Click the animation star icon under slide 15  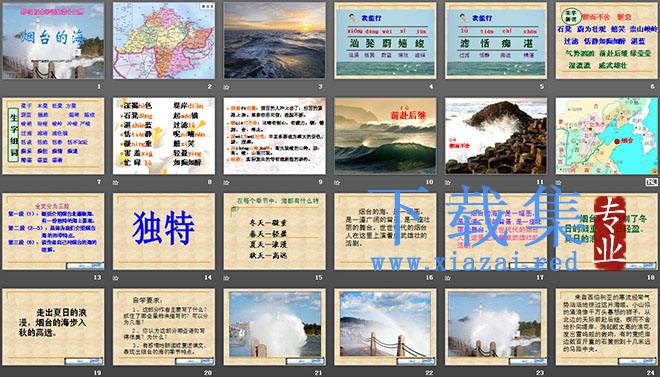(x=227, y=278)
